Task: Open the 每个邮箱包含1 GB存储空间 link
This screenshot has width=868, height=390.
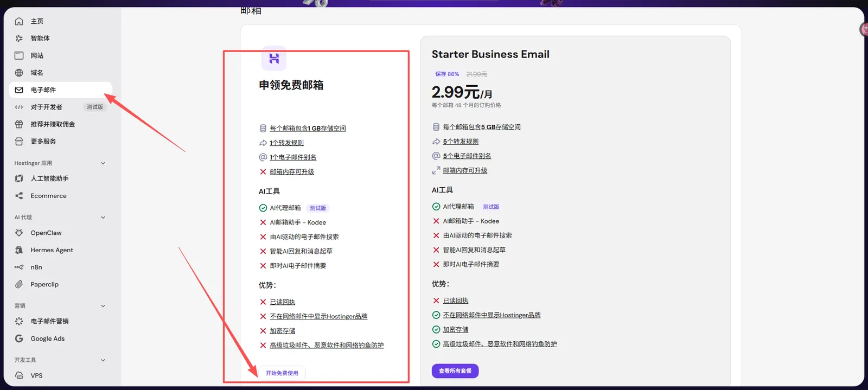Action: point(308,129)
